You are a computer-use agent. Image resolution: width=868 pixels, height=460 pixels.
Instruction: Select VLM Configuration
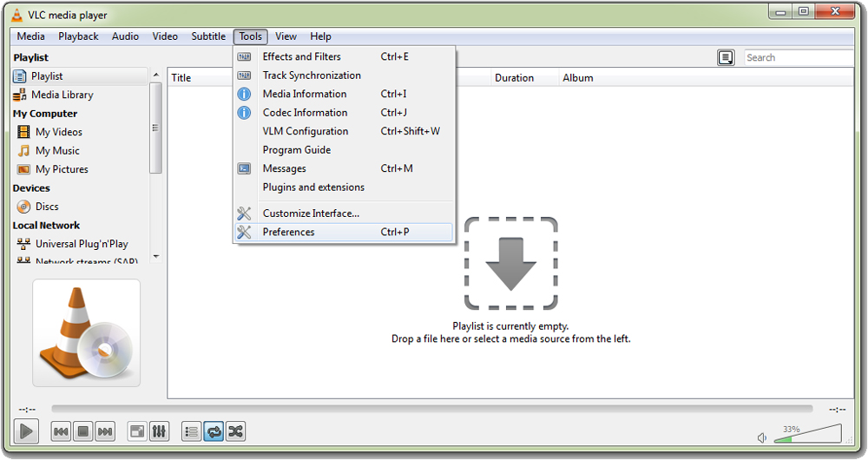[x=343, y=131]
